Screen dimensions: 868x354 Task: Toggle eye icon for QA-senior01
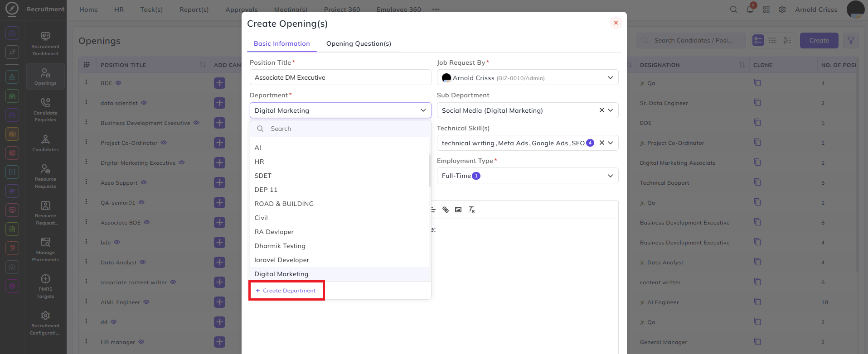point(141,202)
